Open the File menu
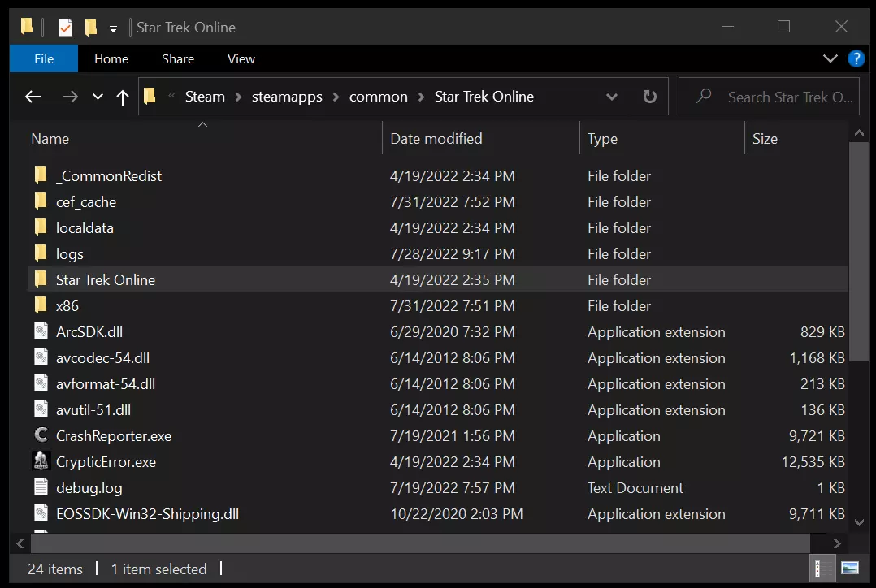The height and width of the screenshot is (588, 876). point(44,58)
